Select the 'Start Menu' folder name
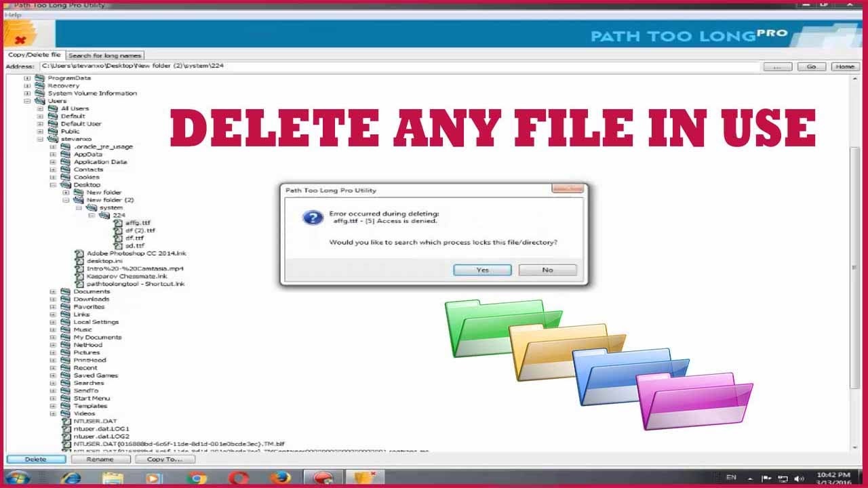Image resolution: width=868 pixels, height=488 pixels. tap(92, 399)
